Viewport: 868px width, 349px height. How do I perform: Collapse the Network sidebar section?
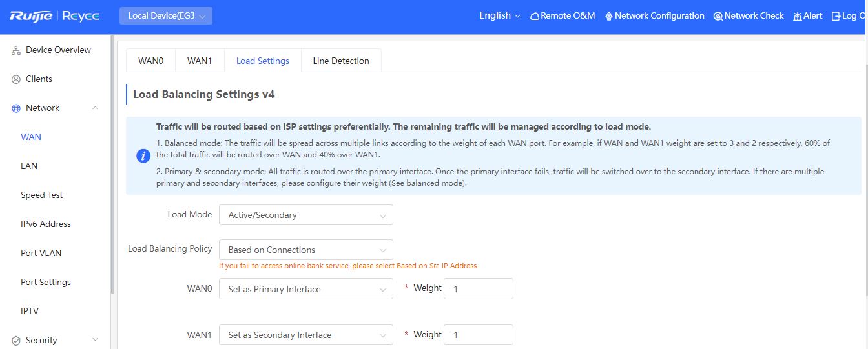[96, 108]
